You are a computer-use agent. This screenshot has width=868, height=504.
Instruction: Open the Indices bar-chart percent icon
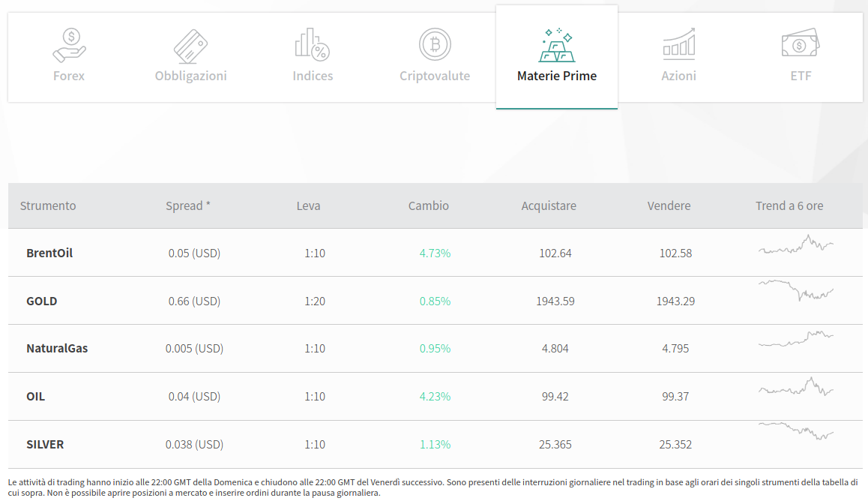tap(313, 45)
